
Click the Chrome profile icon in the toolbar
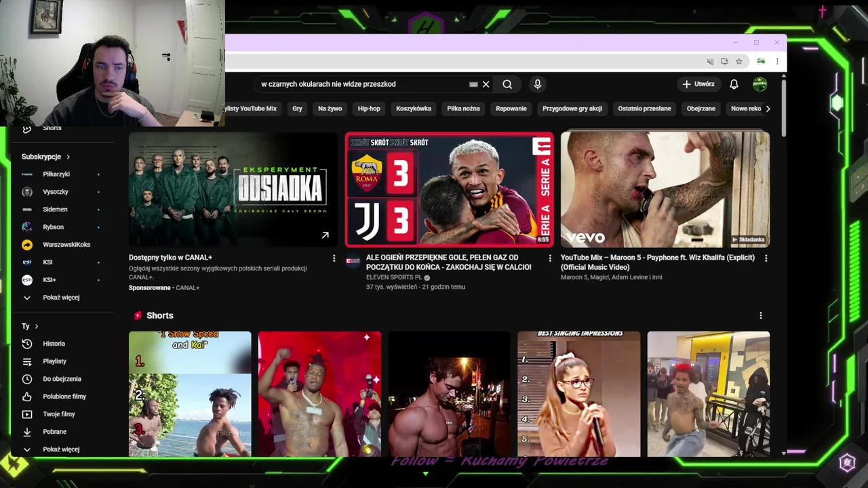761,61
